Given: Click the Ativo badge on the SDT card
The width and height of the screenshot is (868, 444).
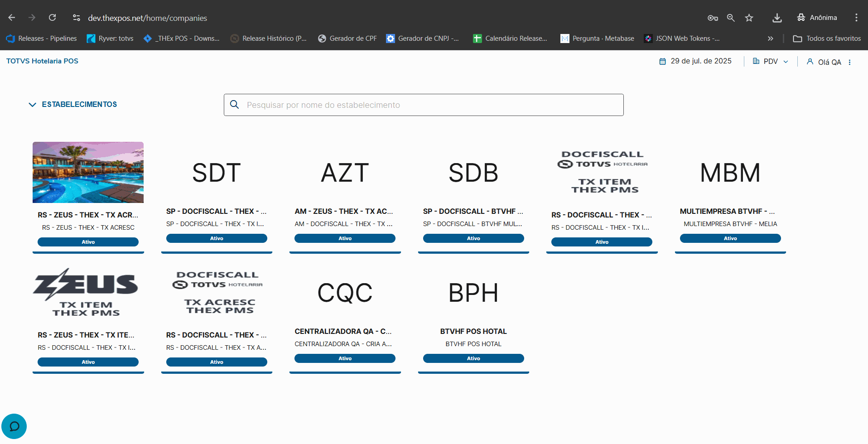Looking at the screenshot, I should click(217, 238).
